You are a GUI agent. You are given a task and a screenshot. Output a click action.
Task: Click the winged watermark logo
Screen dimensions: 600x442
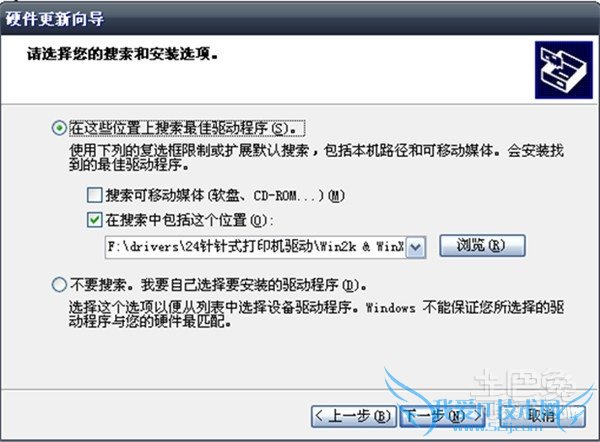pyautogui.click(x=490, y=404)
